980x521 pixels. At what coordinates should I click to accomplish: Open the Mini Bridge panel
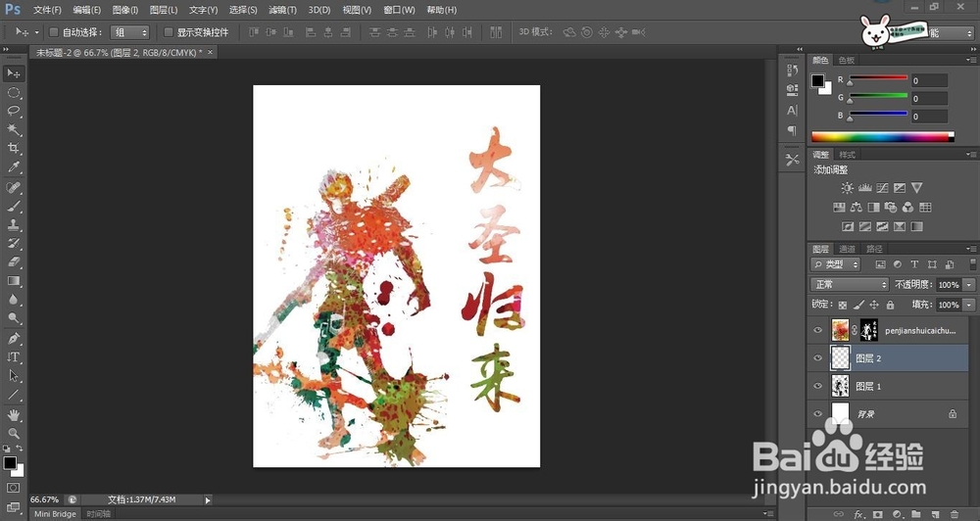55,514
